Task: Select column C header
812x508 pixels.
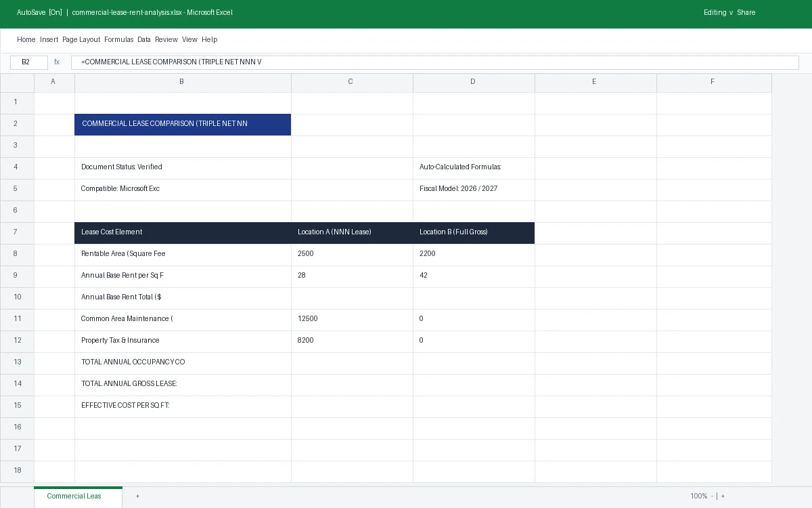Action: [352, 82]
